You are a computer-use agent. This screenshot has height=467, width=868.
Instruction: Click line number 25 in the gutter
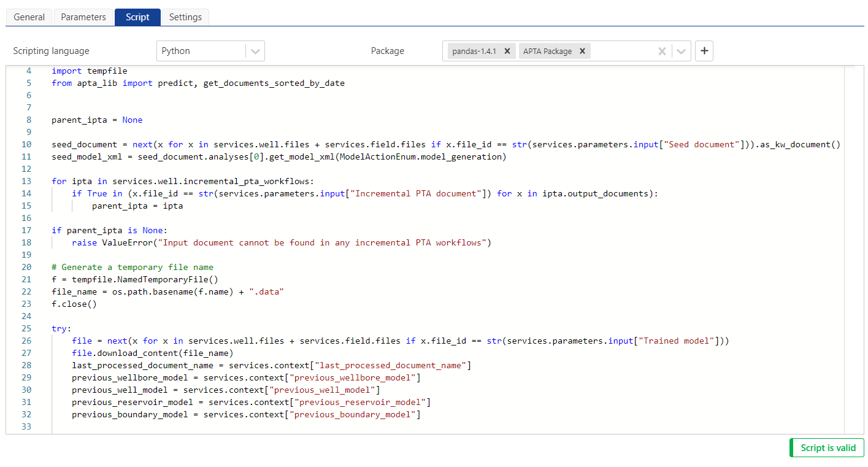26,329
